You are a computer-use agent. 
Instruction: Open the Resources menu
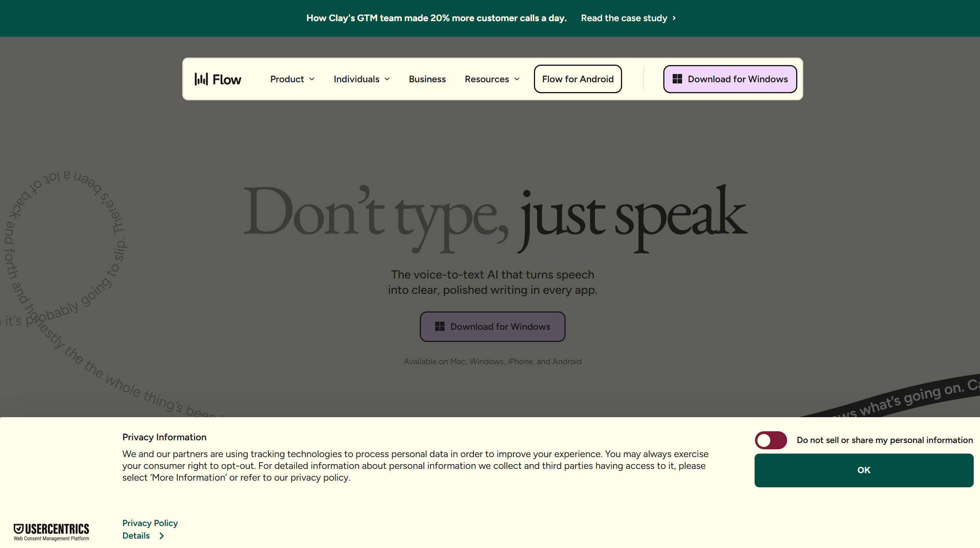[492, 79]
